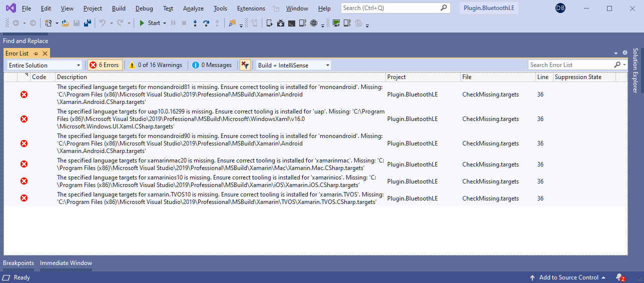The height and width of the screenshot is (283, 644).
Task: Open the Analyze menu
Action: (193, 8)
